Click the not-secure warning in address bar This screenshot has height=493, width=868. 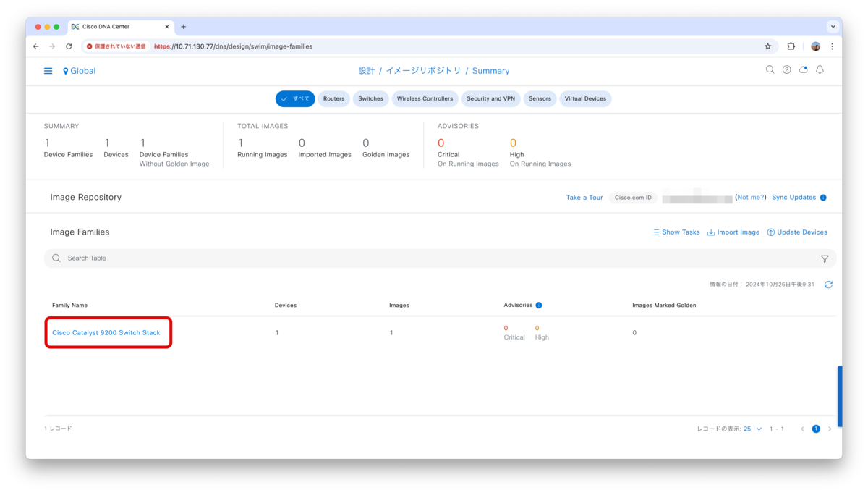[x=116, y=46]
